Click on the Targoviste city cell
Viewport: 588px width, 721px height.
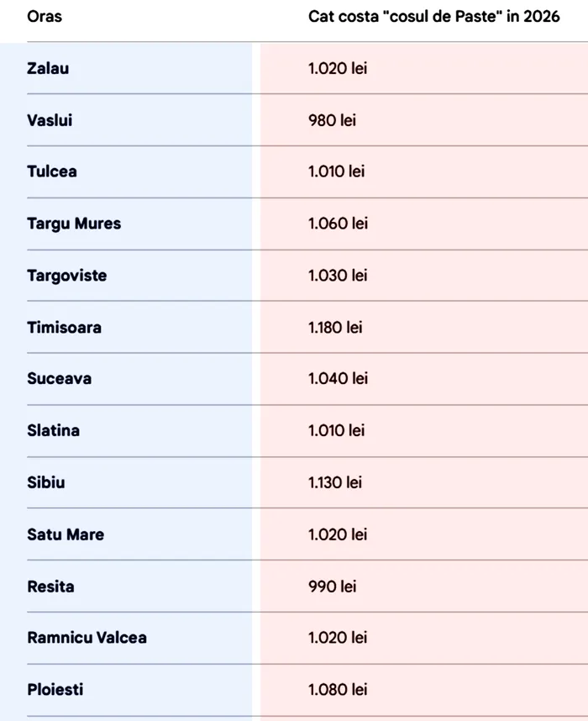(x=67, y=276)
